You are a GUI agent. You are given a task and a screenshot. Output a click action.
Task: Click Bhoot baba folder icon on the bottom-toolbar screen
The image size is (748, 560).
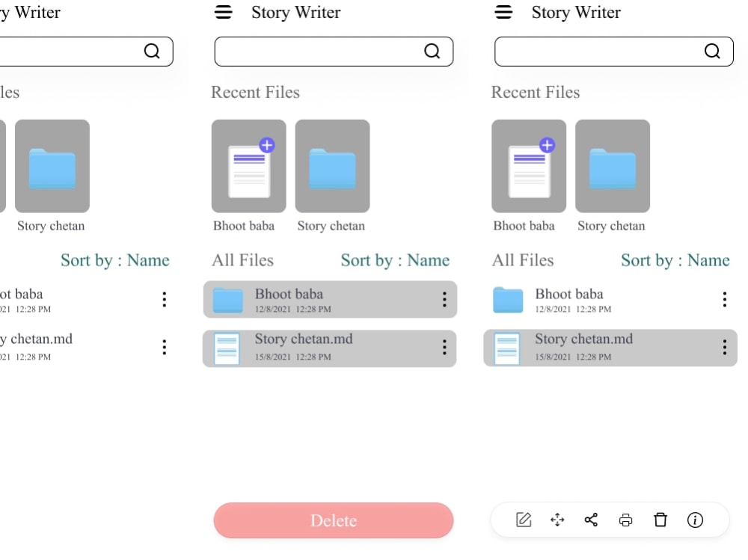click(508, 300)
